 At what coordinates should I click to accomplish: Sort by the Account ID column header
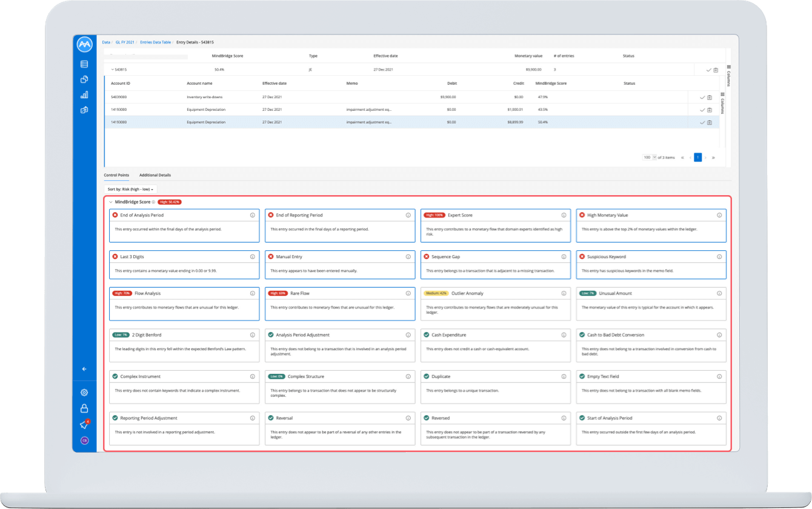coord(121,84)
